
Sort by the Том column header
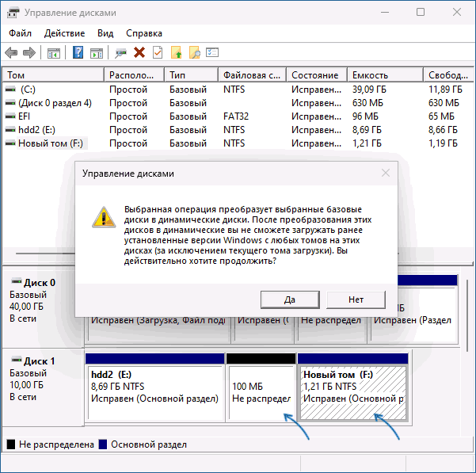(x=53, y=75)
